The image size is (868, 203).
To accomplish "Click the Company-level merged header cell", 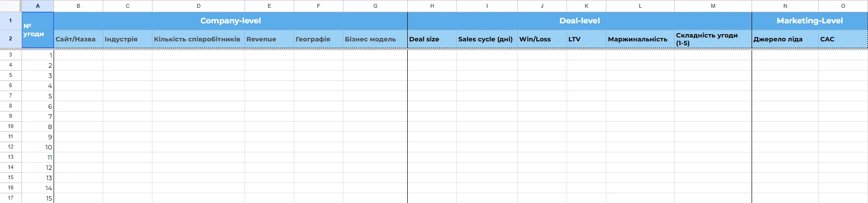I will point(230,21).
